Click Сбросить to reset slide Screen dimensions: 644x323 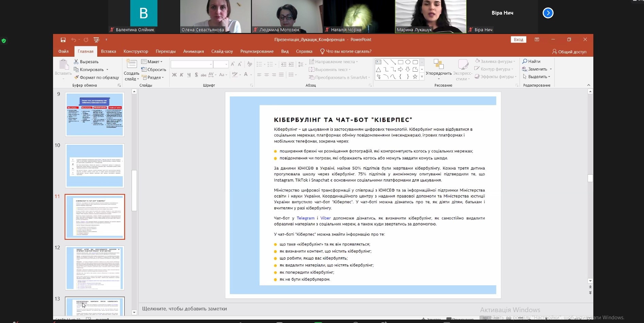(x=154, y=70)
